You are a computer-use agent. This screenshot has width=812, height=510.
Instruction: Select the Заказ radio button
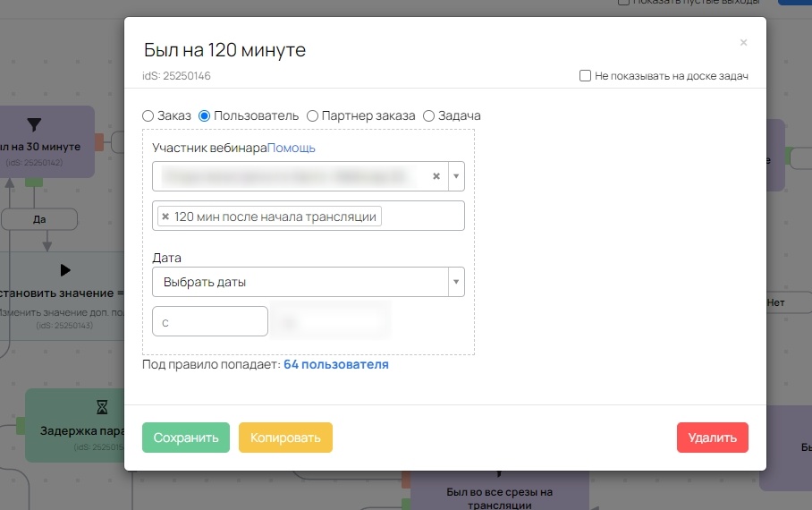tap(148, 115)
